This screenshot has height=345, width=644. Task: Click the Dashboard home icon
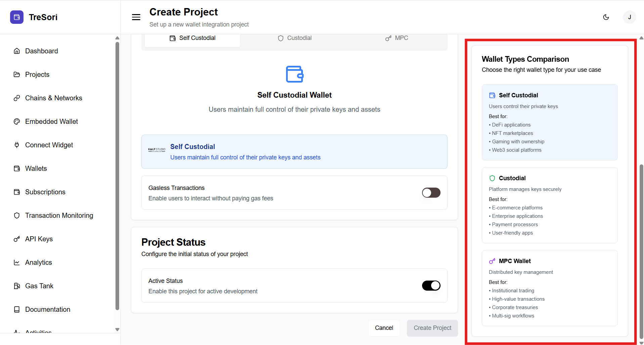17,51
